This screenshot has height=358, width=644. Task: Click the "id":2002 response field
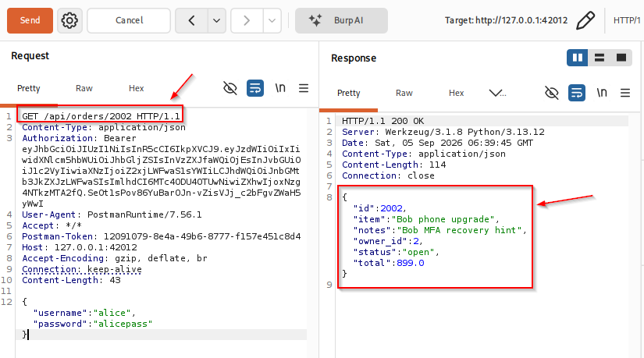pyautogui.click(x=379, y=208)
